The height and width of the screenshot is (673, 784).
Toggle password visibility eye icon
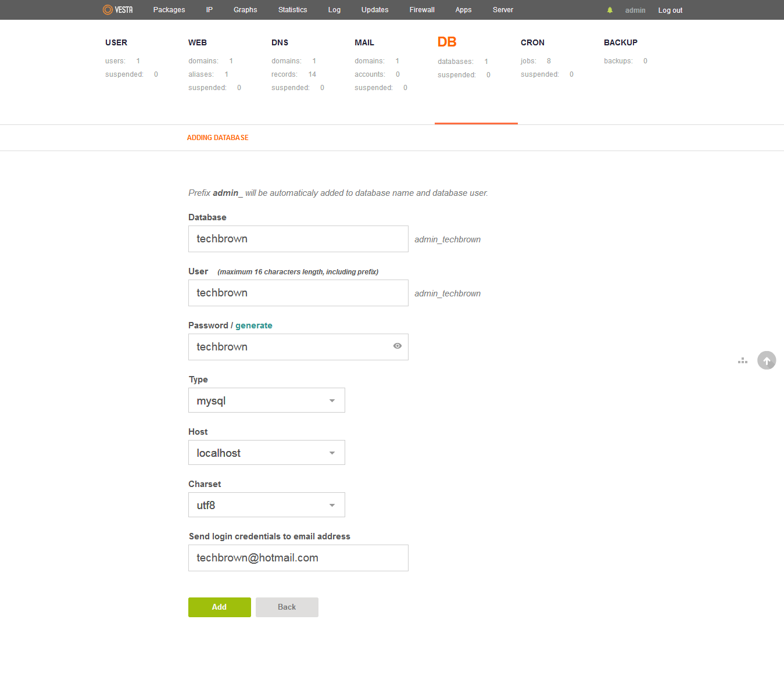click(x=398, y=346)
